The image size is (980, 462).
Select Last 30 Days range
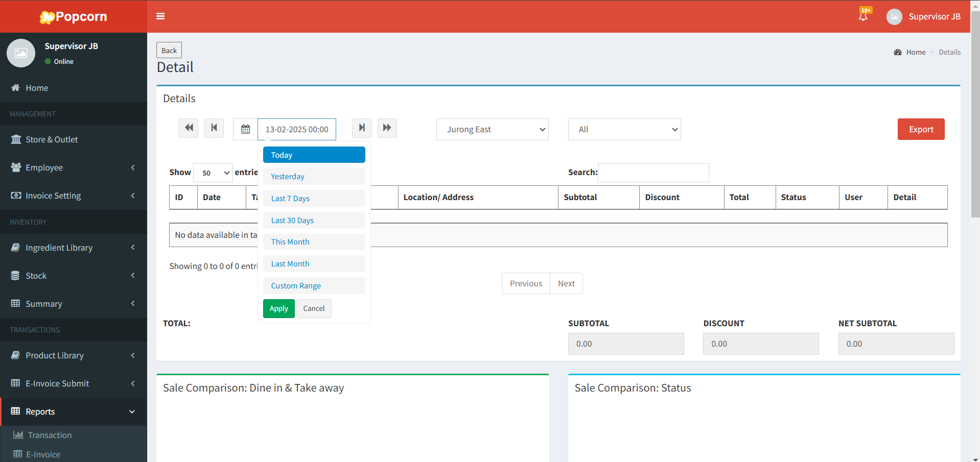[x=314, y=220]
